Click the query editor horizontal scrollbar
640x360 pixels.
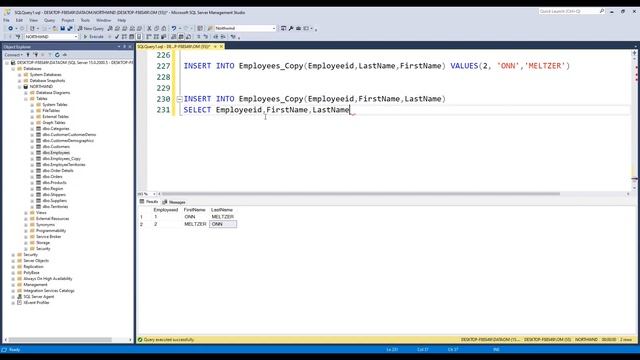361,194
